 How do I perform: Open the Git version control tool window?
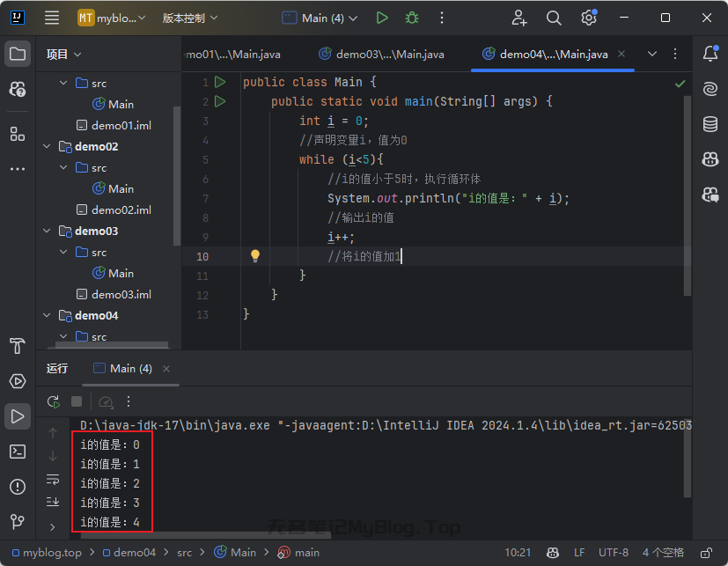tap(18, 521)
